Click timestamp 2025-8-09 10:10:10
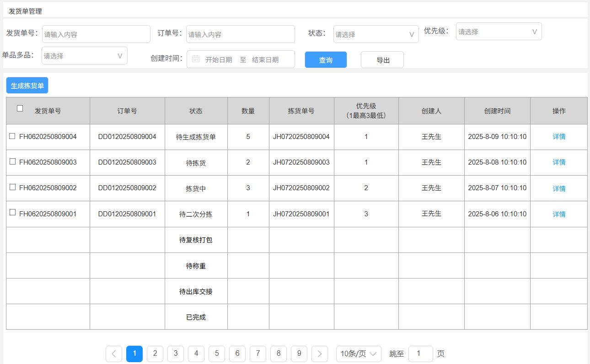 (497, 137)
